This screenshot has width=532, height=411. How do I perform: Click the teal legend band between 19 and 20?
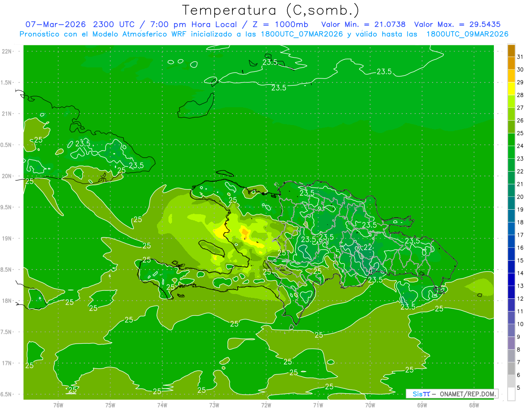[x=511, y=204]
